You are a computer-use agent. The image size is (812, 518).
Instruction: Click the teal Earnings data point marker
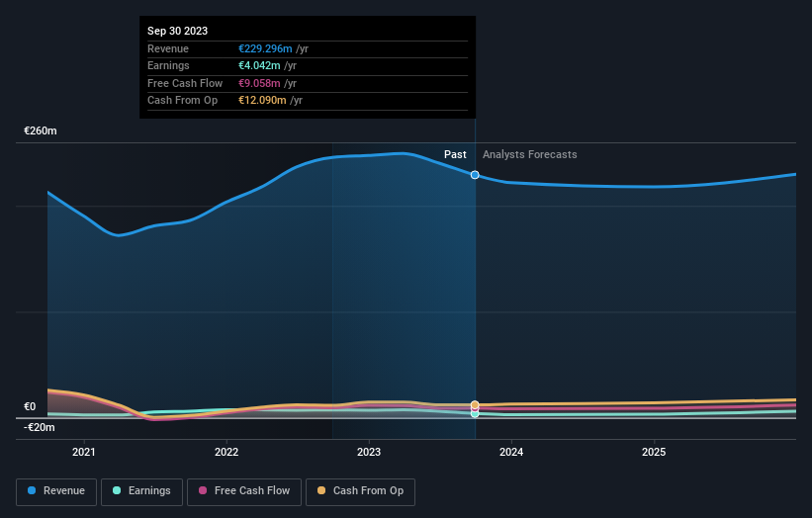click(475, 413)
